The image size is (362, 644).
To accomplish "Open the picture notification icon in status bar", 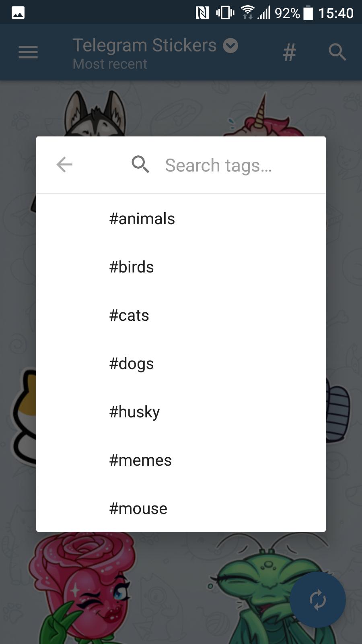I will pyautogui.click(x=18, y=13).
